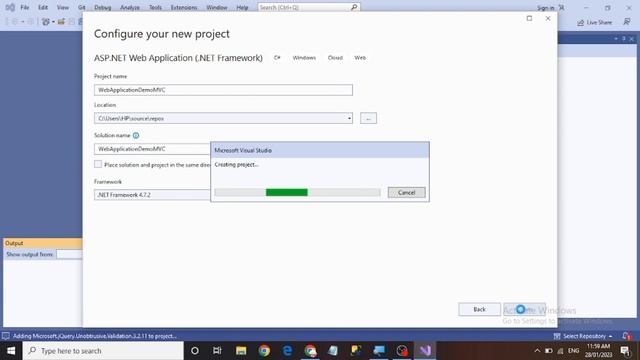Click the network tray icon
Screen dimensions: 640x360
(x=560, y=351)
